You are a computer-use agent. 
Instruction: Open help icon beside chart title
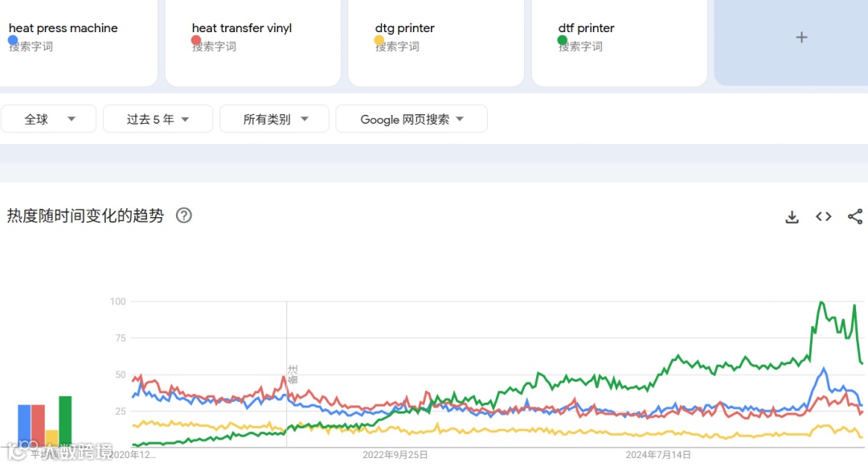tap(184, 215)
